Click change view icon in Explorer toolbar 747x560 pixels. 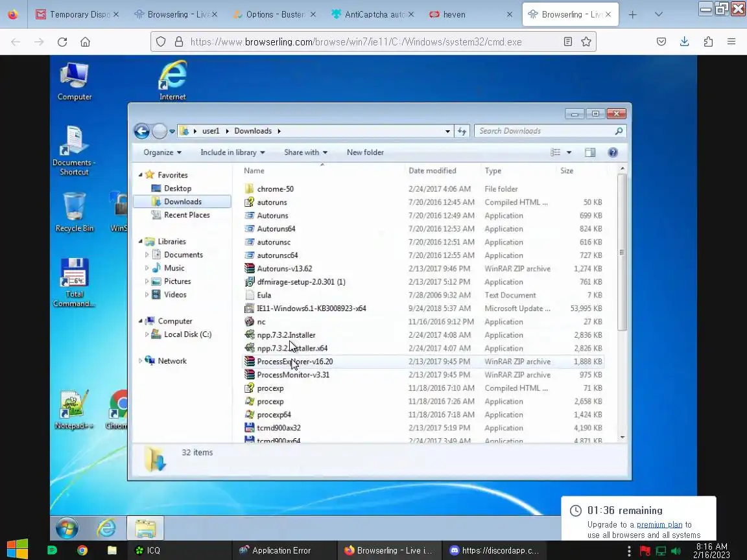(x=556, y=152)
